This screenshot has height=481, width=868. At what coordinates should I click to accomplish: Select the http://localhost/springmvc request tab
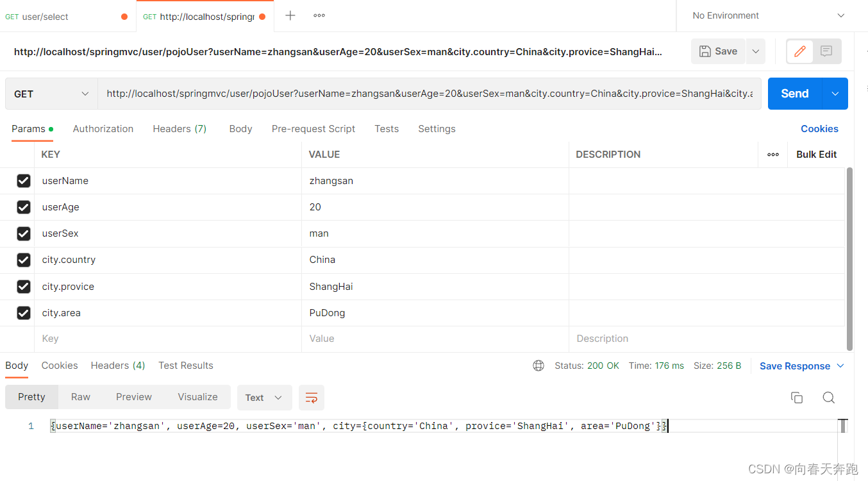[205, 17]
